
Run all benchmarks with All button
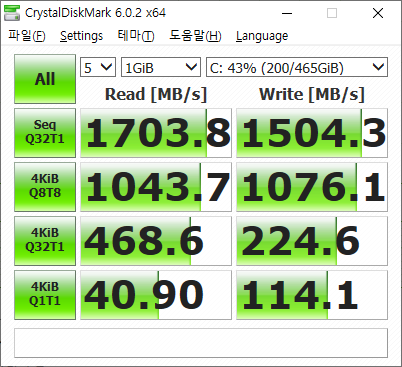(x=45, y=79)
